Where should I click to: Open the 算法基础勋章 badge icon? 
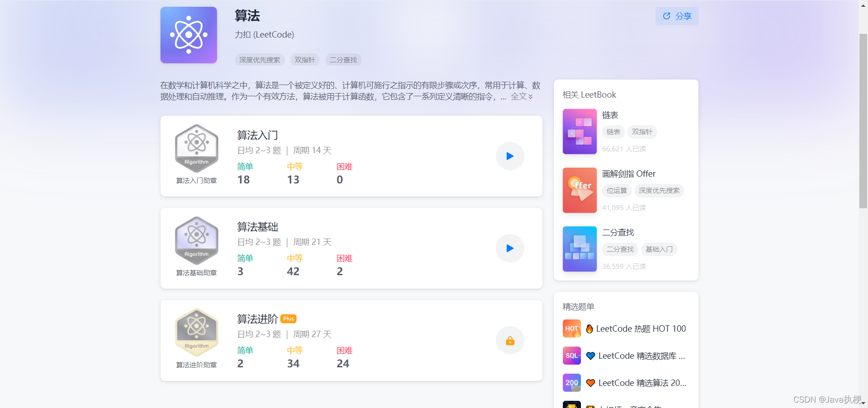pos(197,240)
